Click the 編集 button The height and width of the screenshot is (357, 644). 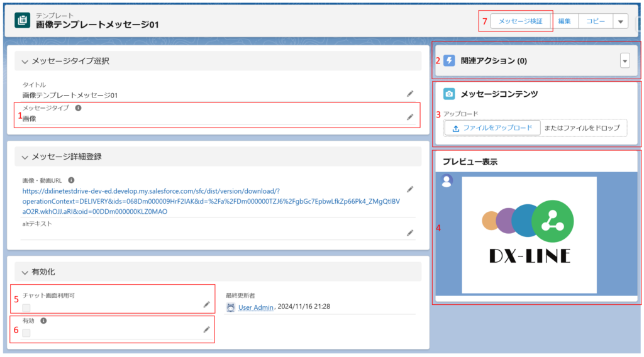point(564,21)
